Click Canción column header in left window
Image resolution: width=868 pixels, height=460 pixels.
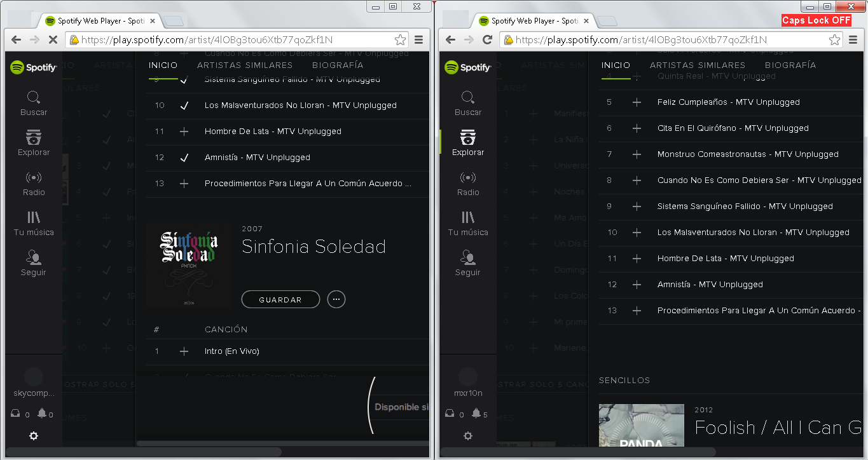tap(226, 330)
